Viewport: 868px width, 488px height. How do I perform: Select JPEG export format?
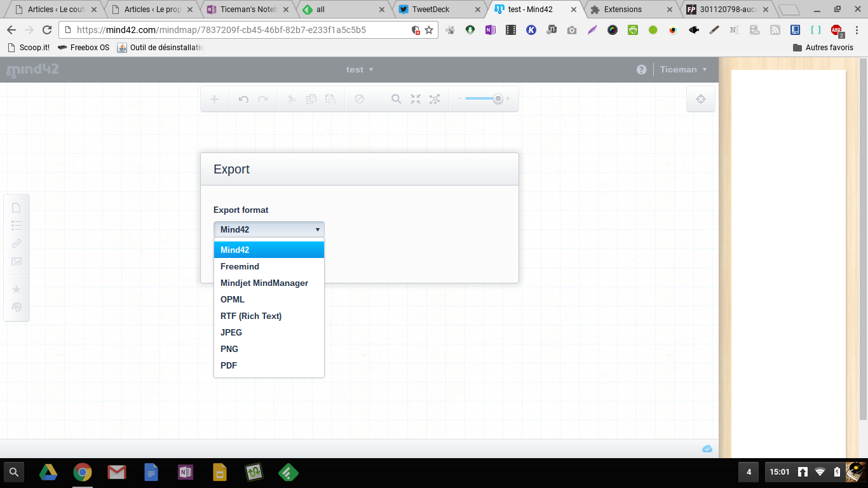click(x=269, y=332)
